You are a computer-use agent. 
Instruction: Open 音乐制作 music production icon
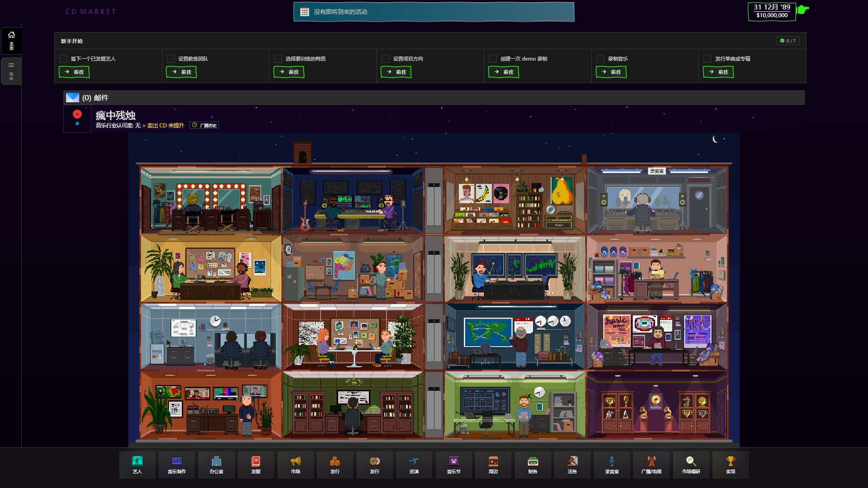[177, 465]
